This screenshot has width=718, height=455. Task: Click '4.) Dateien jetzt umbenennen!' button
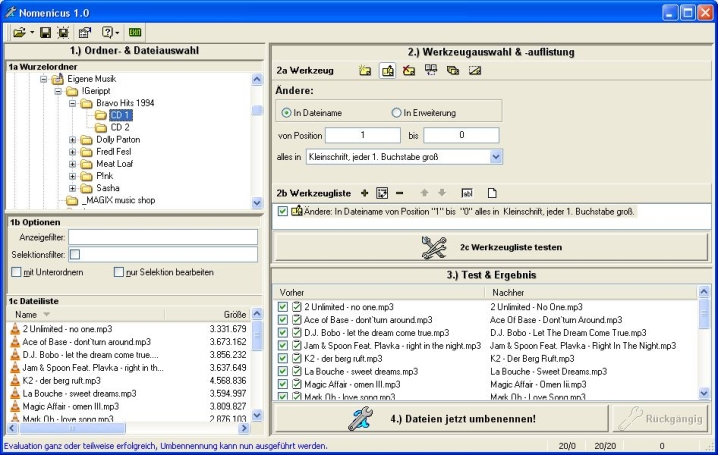coord(439,418)
